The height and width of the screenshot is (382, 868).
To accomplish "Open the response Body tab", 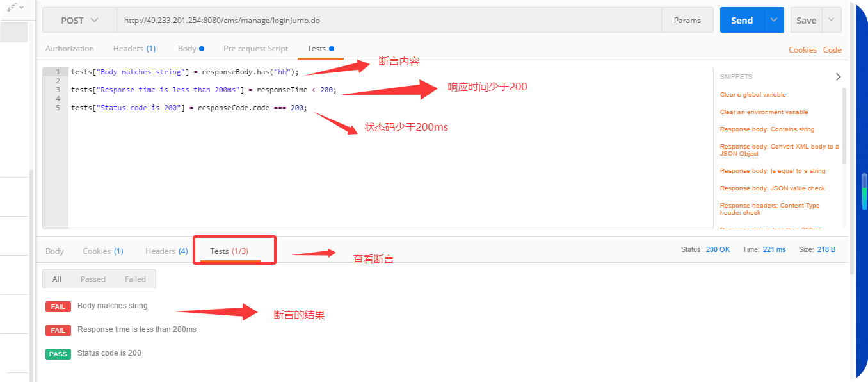I will [54, 251].
